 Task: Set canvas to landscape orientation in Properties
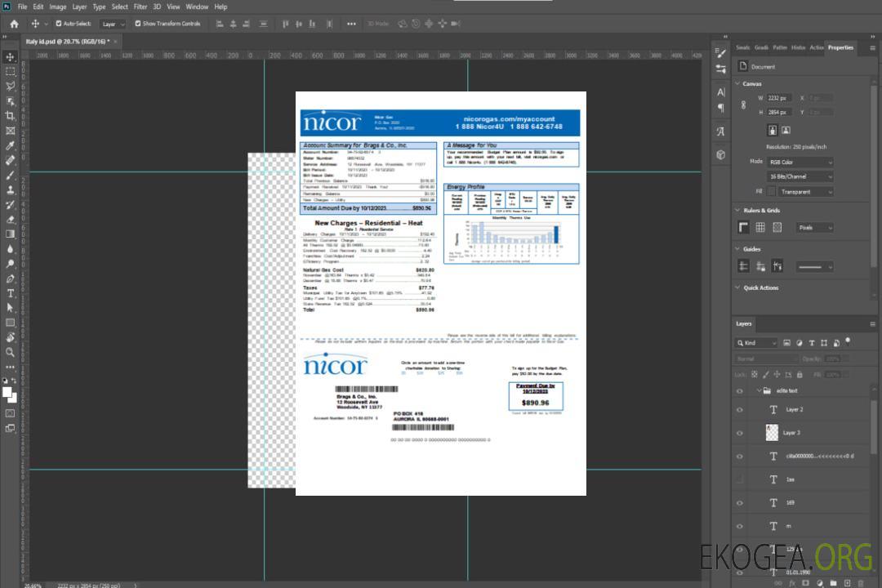click(x=786, y=130)
